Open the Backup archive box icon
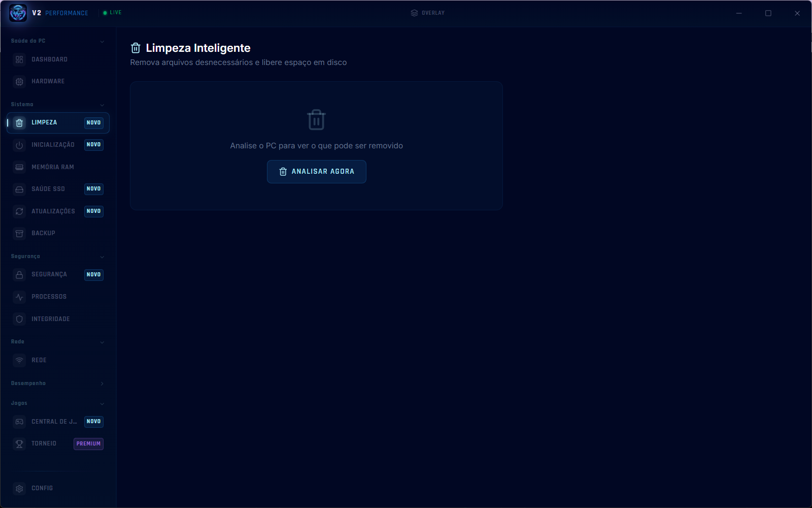This screenshot has height=508, width=812. [x=19, y=233]
